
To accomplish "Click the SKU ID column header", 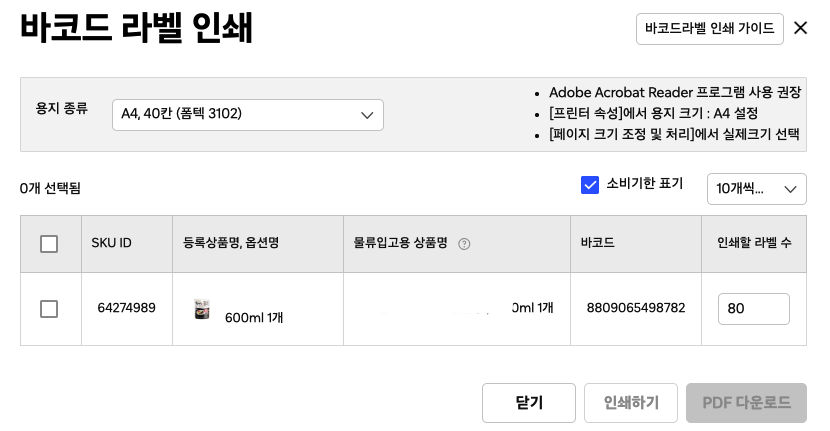I will (111, 243).
